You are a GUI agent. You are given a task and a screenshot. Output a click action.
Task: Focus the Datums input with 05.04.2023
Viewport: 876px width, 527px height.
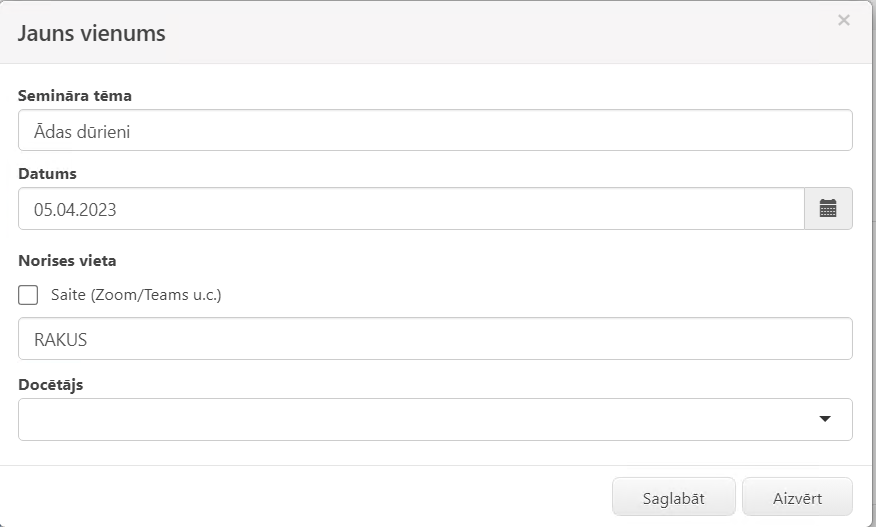tap(411, 208)
